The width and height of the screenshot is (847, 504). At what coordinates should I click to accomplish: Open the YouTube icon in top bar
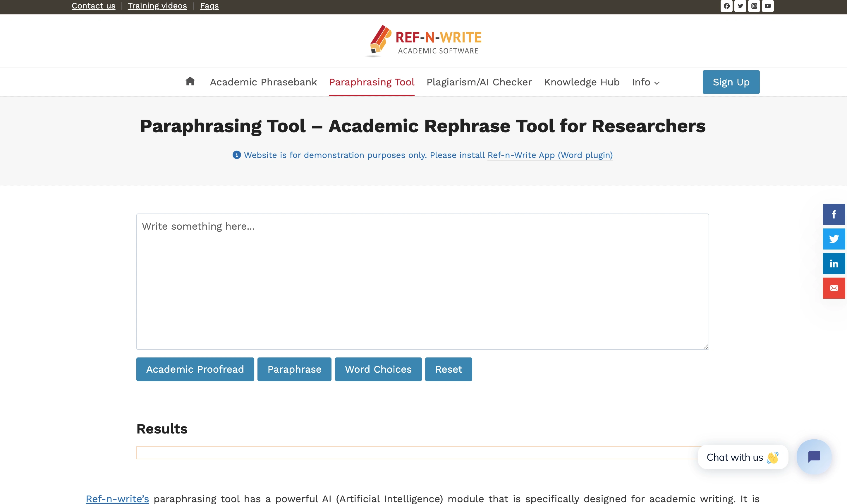point(767,6)
